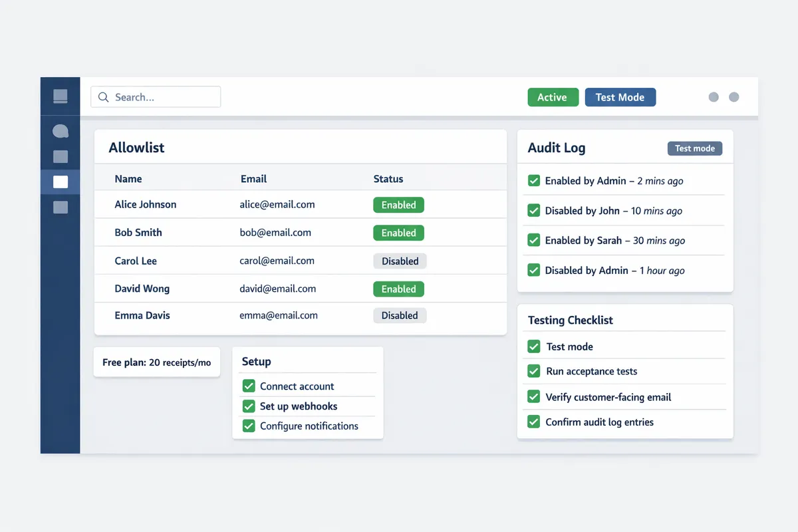Click the second gray circle in top bar

734,97
